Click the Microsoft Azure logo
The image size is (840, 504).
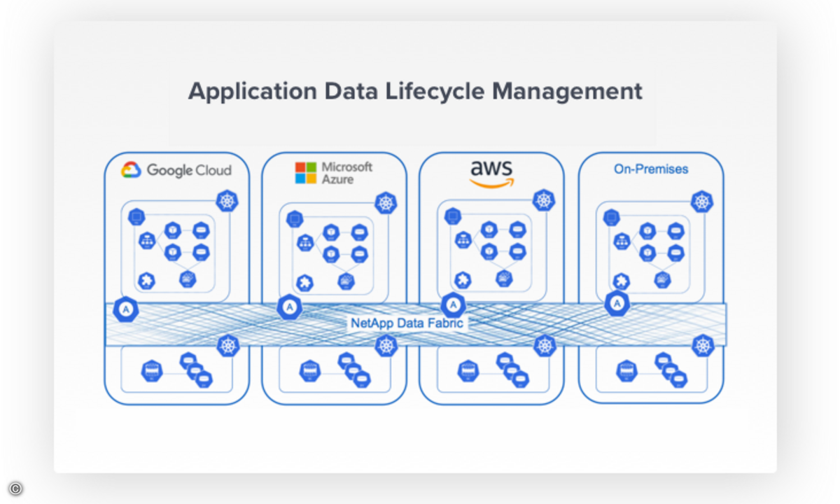tap(333, 173)
